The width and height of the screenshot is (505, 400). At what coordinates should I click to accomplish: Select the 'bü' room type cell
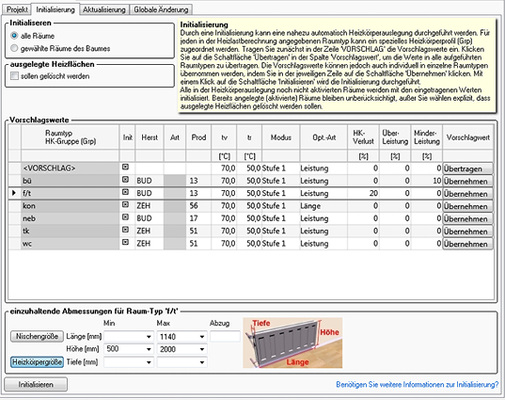point(70,181)
